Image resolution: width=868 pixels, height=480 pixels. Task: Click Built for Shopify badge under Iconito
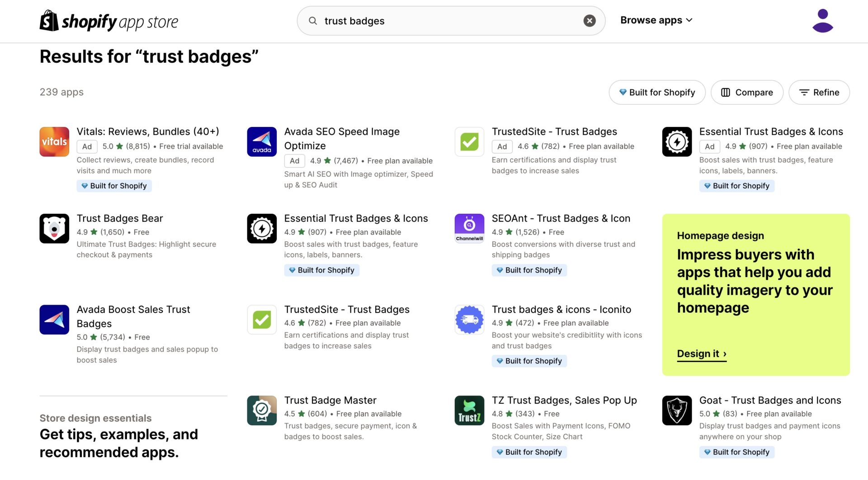529,361
